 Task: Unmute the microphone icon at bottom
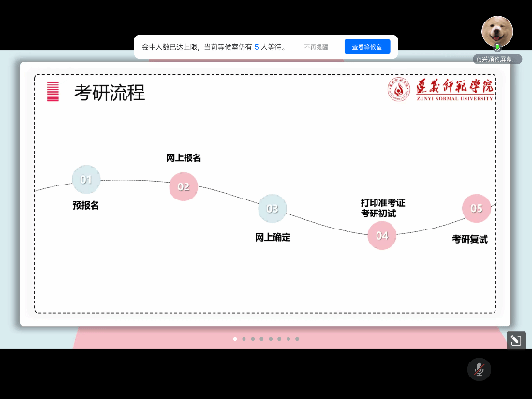[479, 369]
